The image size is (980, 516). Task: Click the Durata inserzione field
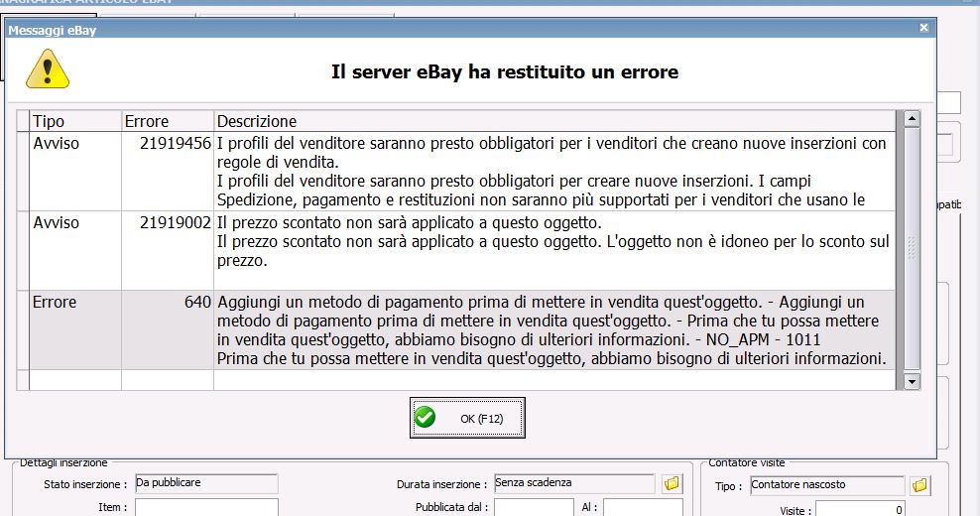(x=574, y=483)
